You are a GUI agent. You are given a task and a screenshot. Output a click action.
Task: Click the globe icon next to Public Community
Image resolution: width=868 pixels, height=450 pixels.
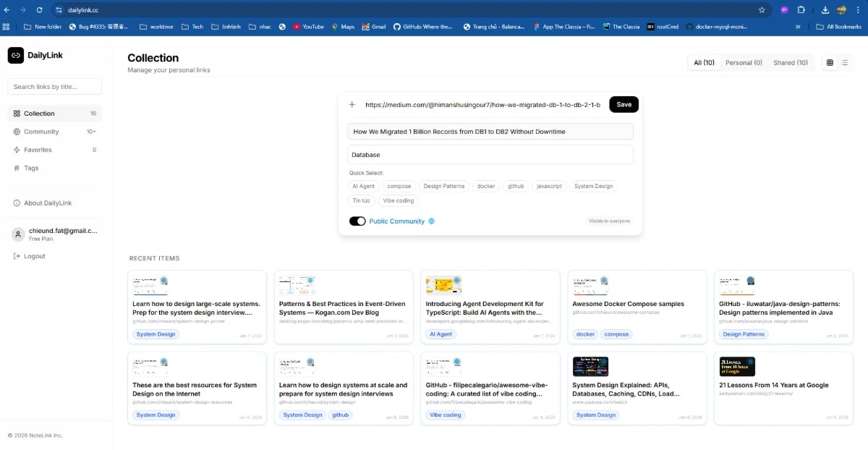[x=432, y=221]
